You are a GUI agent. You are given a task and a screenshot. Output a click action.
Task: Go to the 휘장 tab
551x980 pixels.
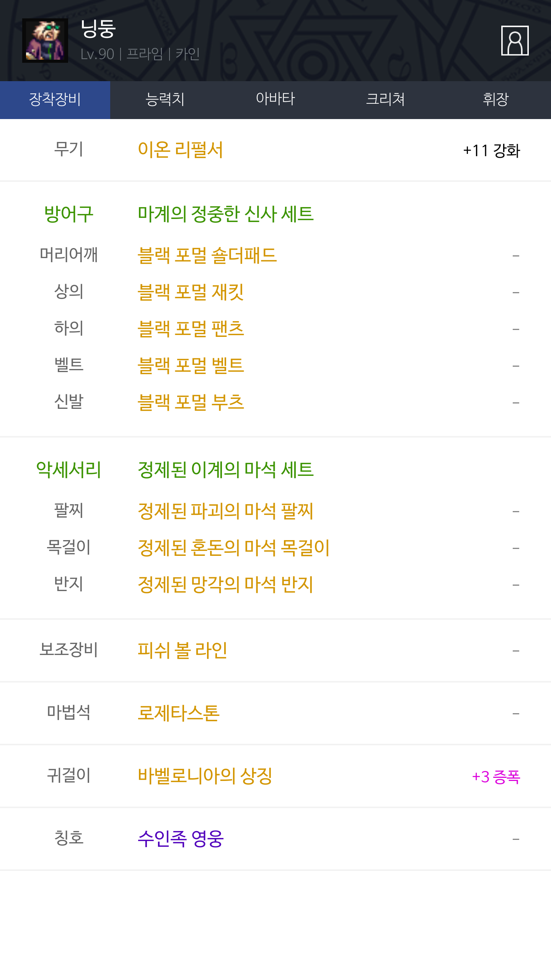496,100
